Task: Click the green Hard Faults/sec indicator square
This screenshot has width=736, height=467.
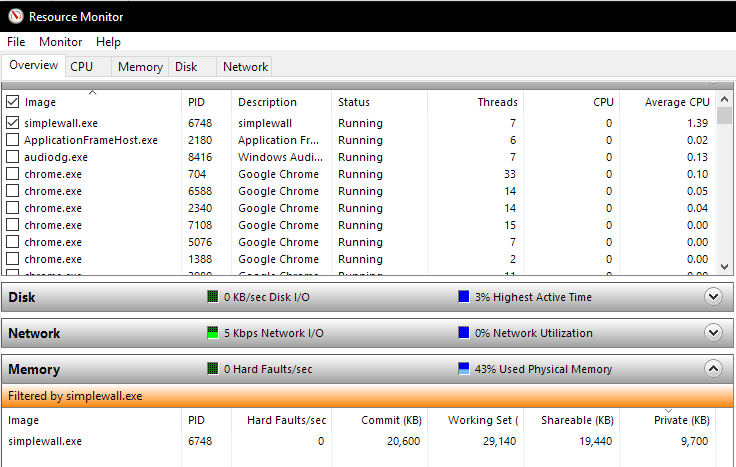Action: coord(213,369)
